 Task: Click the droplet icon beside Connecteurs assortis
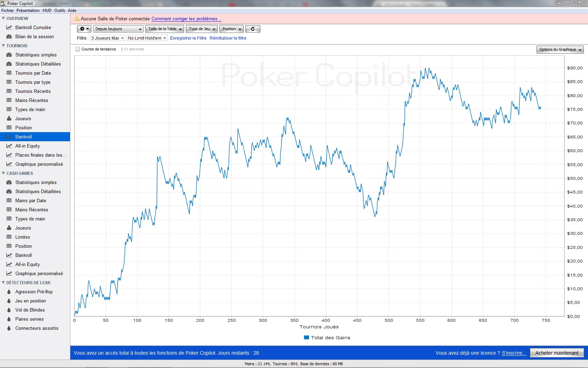point(9,328)
